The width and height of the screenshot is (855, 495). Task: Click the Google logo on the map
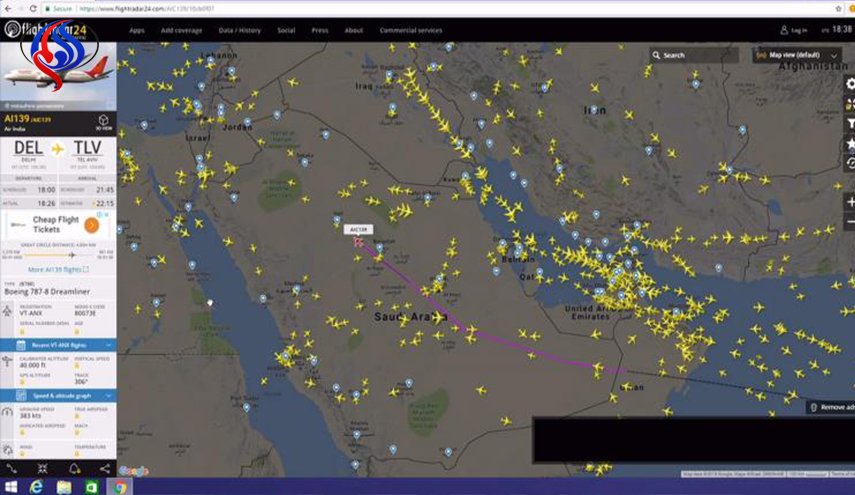click(134, 471)
